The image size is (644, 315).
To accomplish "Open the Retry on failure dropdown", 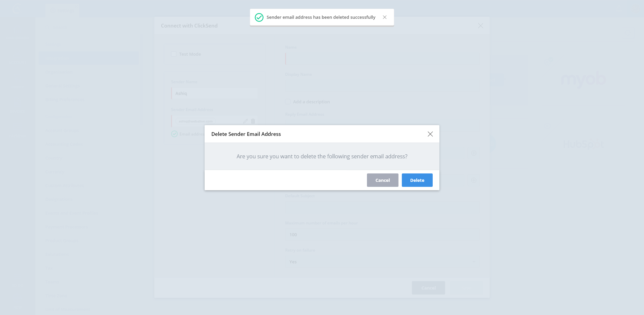I will click(x=381, y=262).
